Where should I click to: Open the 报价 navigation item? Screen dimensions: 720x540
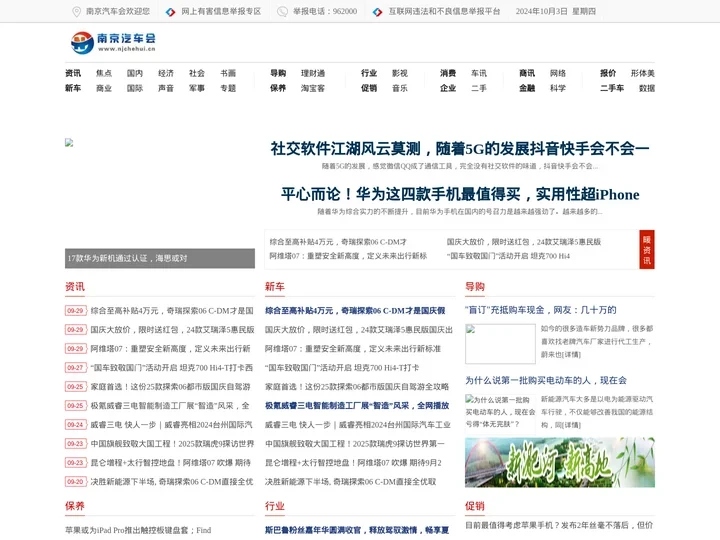click(x=608, y=73)
